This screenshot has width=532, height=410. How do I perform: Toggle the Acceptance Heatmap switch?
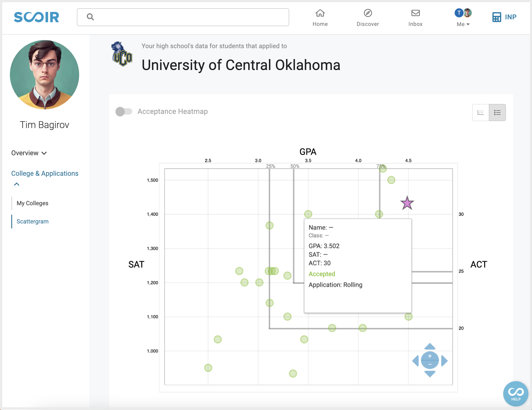[124, 111]
